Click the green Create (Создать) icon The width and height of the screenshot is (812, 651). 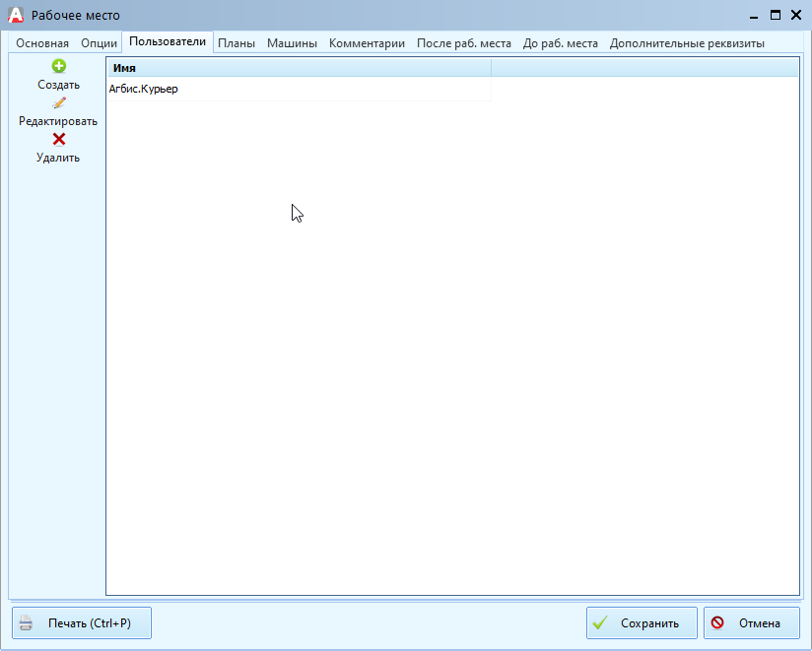click(58, 66)
